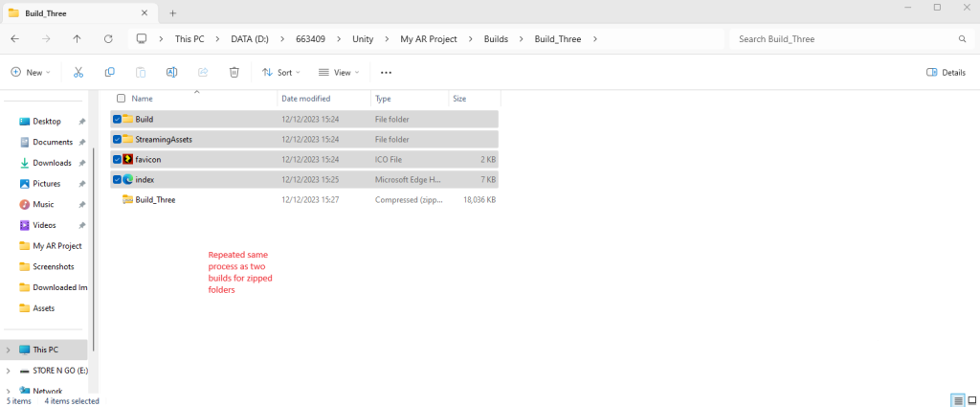Navigate back with the Back arrow

(x=15, y=39)
